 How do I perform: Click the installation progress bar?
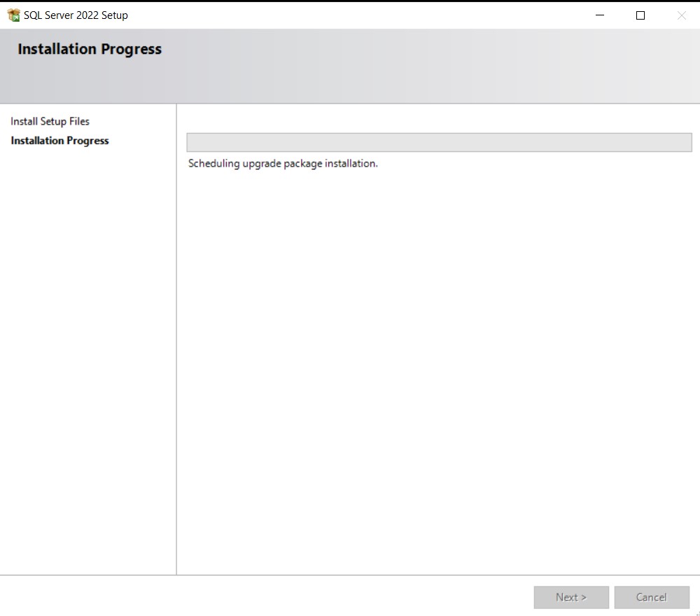[x=440, y=142]
